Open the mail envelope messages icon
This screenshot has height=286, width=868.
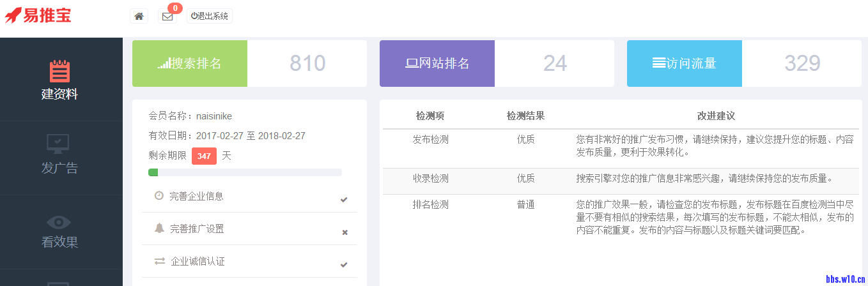[167, 17]
